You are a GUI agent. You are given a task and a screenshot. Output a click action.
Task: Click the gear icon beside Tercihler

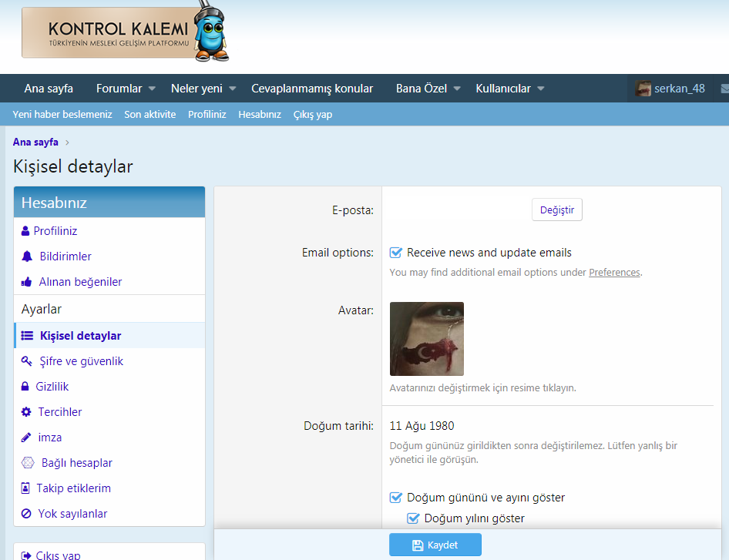tap(26, 412)
